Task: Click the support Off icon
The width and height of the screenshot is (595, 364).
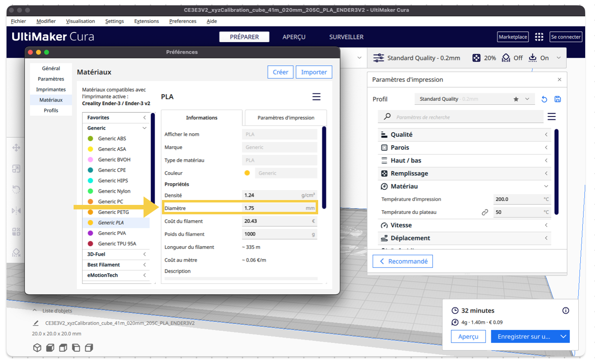Action: (x=506, y=58)
